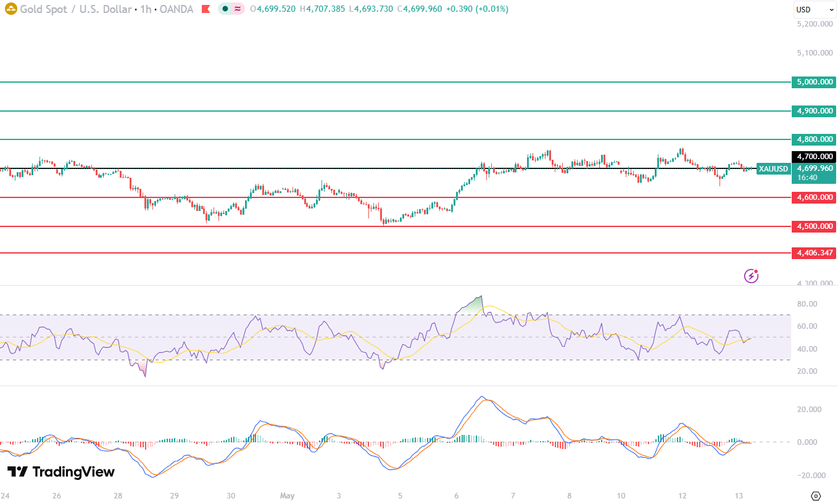
Task: Click the pink approximate-sign data indicator
Action: 237,9
